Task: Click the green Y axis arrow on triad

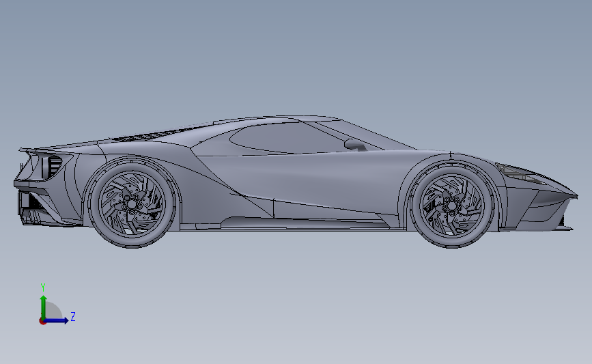Action: 44,307
